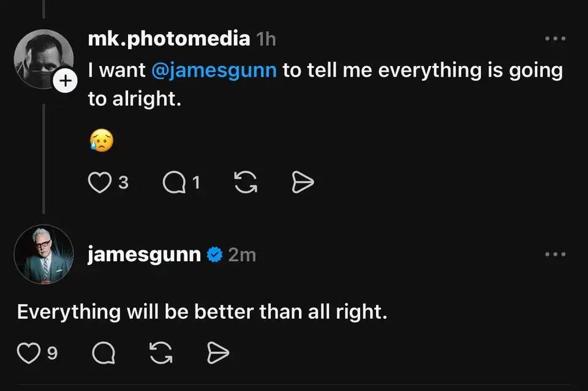
Task: Reply to jamesgunn's comment
Action: click(103, 352)
